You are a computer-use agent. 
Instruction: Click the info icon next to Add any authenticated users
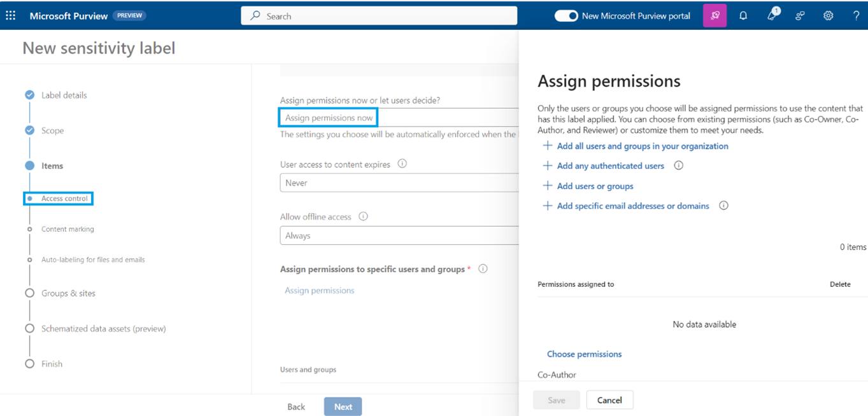[x=678, y=165]
